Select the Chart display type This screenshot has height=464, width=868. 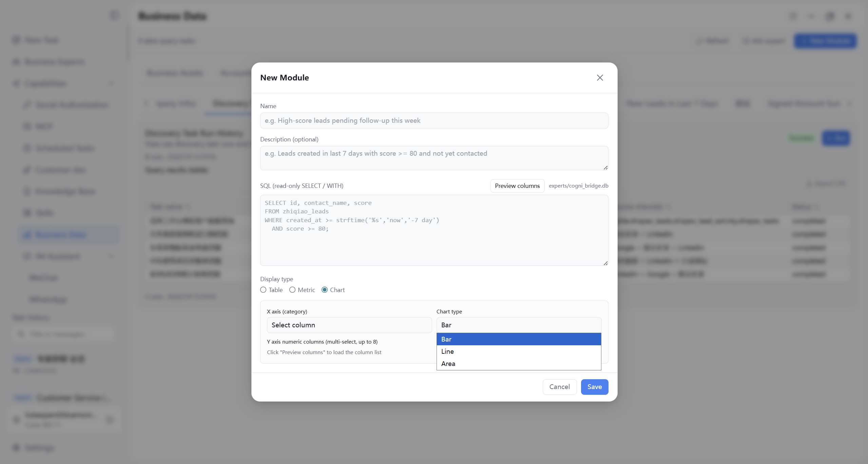click(325, 290)
